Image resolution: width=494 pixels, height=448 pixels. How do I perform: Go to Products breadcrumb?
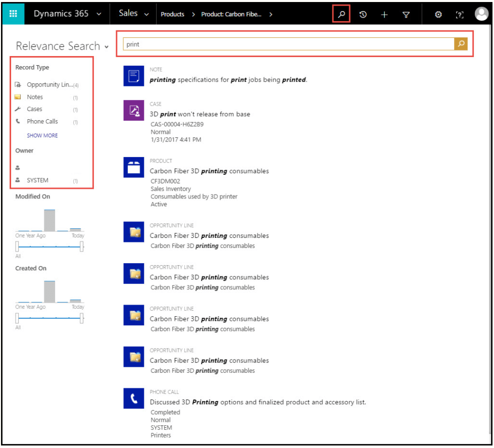(x=172, y=15)
